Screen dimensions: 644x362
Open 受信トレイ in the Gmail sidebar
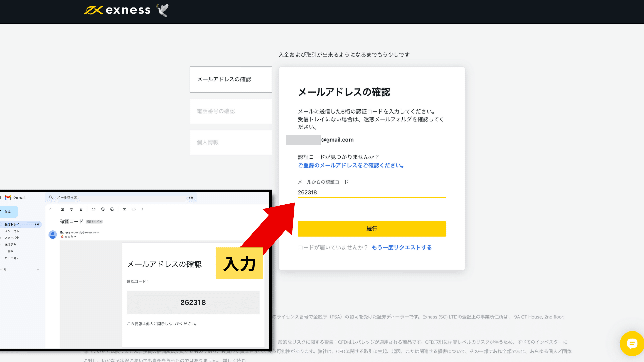point(21,225)
